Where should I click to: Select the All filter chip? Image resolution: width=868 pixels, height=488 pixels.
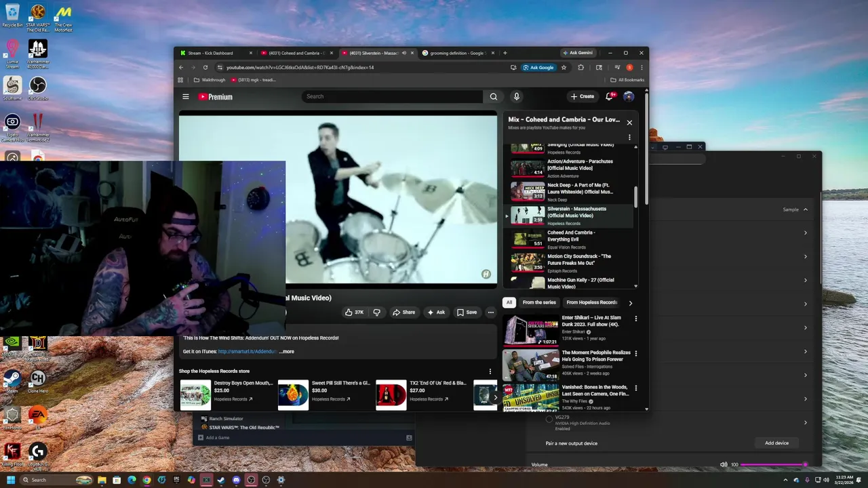(x=509, y=302)
